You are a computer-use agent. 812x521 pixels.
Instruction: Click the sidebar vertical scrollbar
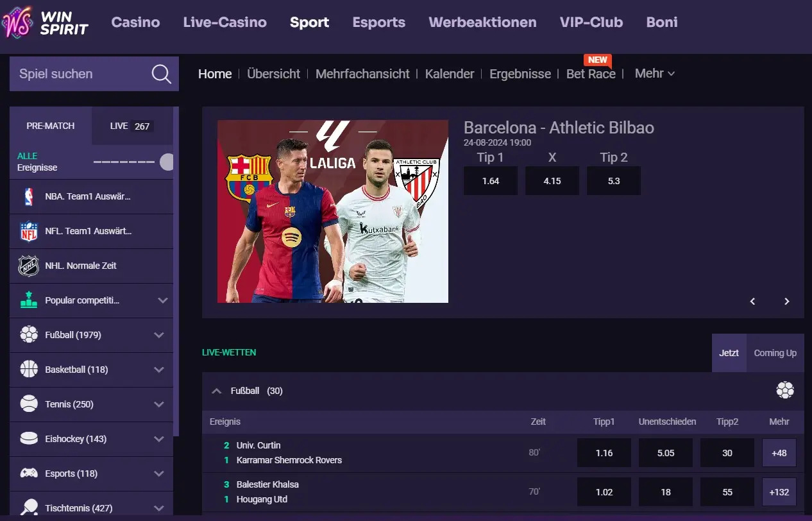coord(176,271)
